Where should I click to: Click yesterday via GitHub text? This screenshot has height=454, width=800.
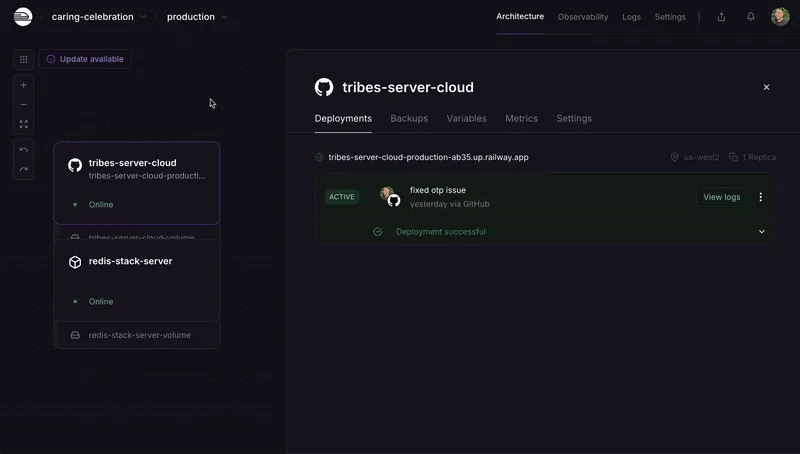point(449,204)
